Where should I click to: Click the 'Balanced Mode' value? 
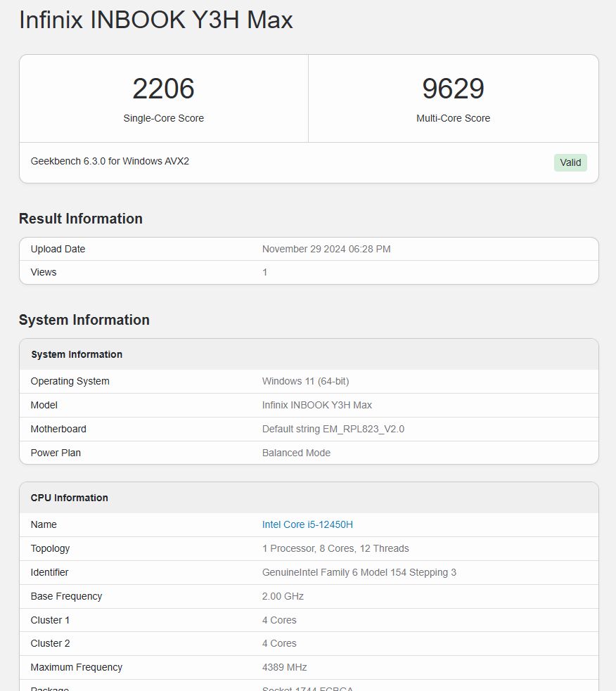(296, 453)
